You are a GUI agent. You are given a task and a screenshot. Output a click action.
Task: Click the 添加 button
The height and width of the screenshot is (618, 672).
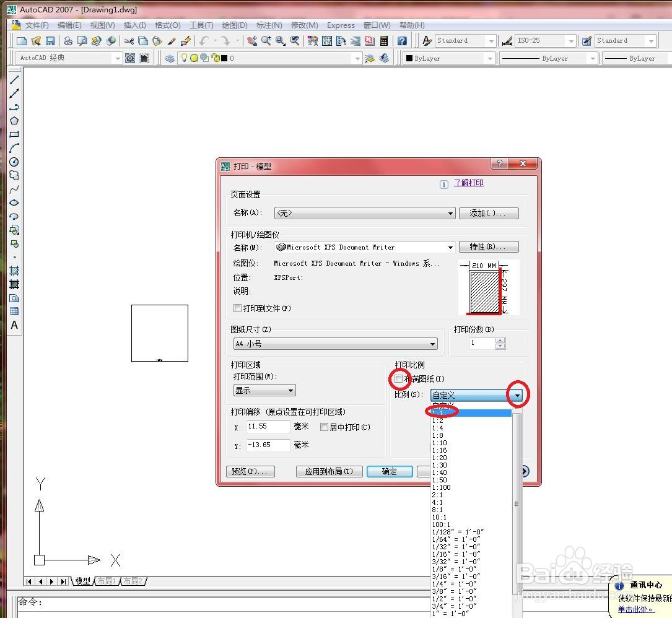click(489, 213)
